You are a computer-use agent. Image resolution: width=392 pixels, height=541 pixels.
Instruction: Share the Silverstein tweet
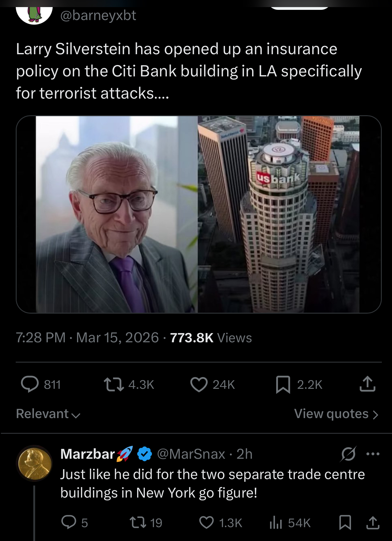(x=369, y=384)
